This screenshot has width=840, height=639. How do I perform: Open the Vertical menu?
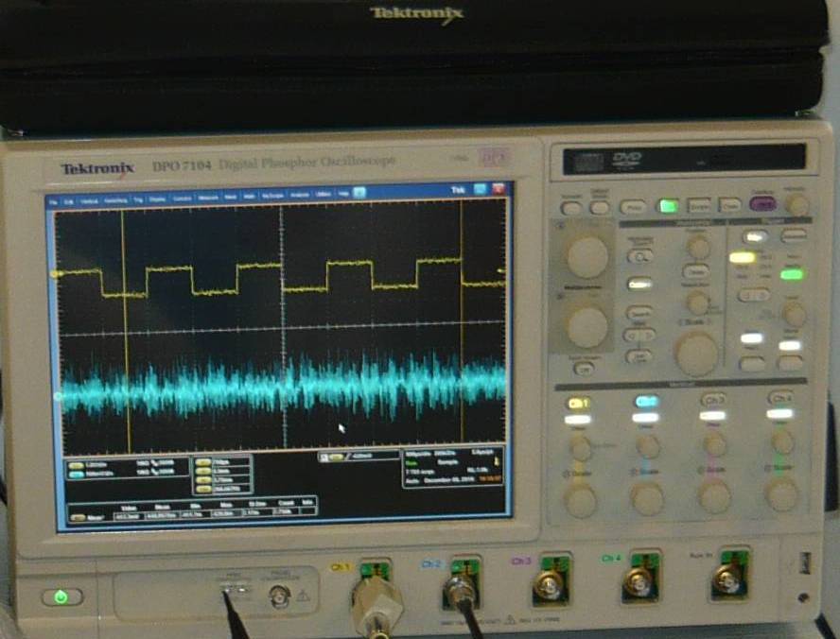click(x=89, y=201)
